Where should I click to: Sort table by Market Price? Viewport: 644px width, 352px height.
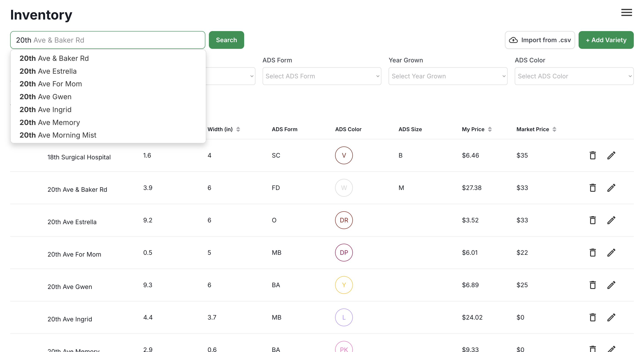point(554,129)
